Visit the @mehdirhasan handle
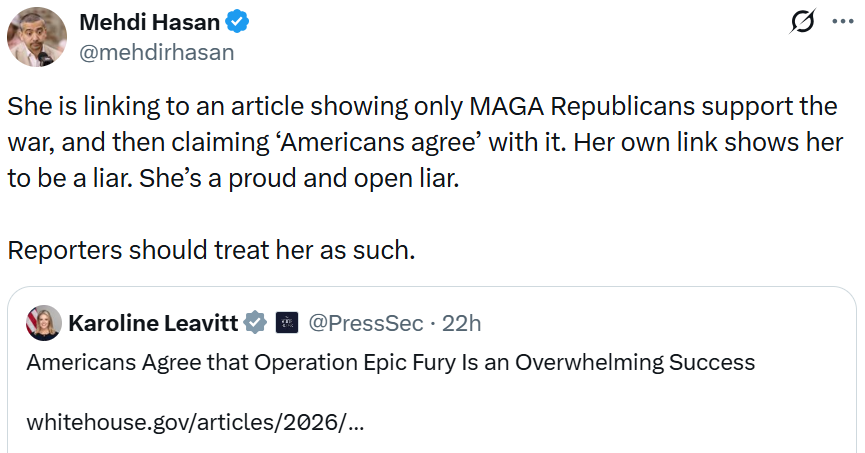The height and width of the screenshot is (453, 865). click(x=156, y=53)
